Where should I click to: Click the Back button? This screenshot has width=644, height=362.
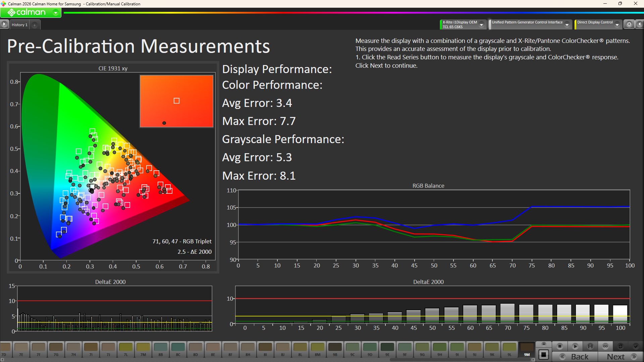point(576,357)
